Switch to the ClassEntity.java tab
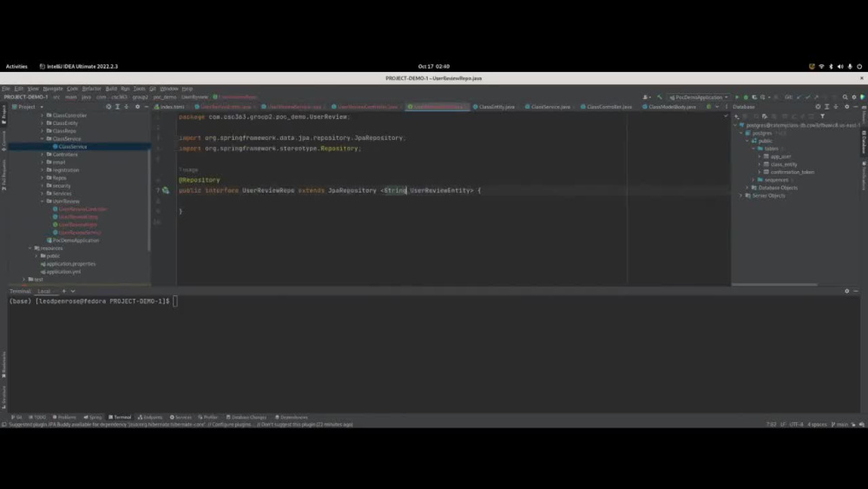The image size is (868, 489). 493,107
